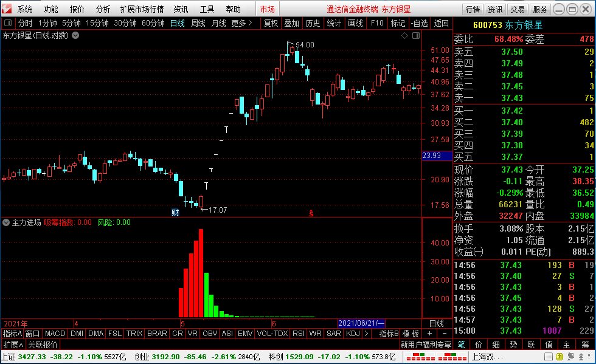This screenshot has height=364, width=596.
Task: Click the 2021/06/21 date marker on timeline
Action: coord(361,323)
